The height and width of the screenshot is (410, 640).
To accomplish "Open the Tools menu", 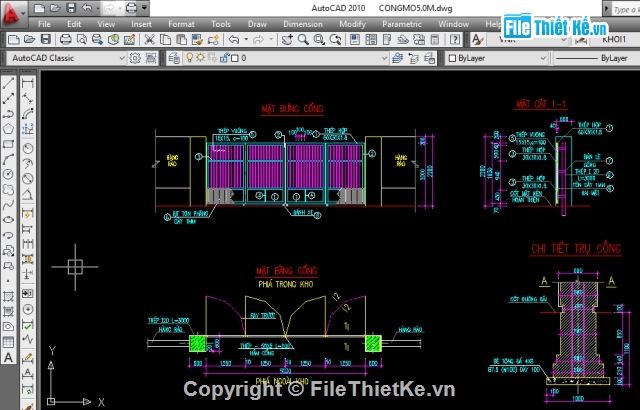I will (221, 24).
